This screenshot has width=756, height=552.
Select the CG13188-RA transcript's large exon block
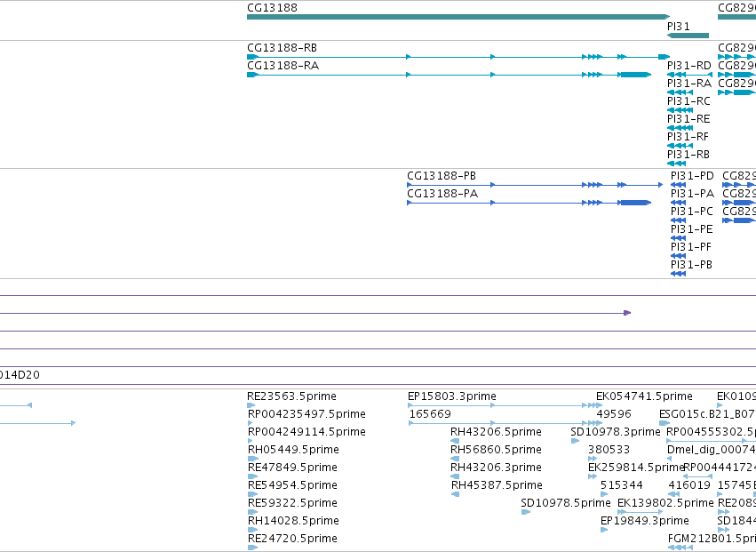[634, 75]
